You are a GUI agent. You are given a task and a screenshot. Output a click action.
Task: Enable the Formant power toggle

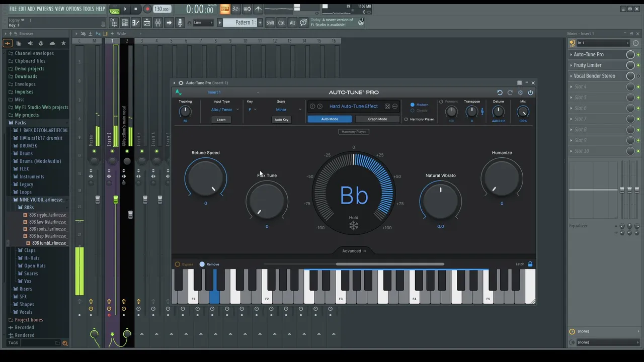[x=441, y=102]
